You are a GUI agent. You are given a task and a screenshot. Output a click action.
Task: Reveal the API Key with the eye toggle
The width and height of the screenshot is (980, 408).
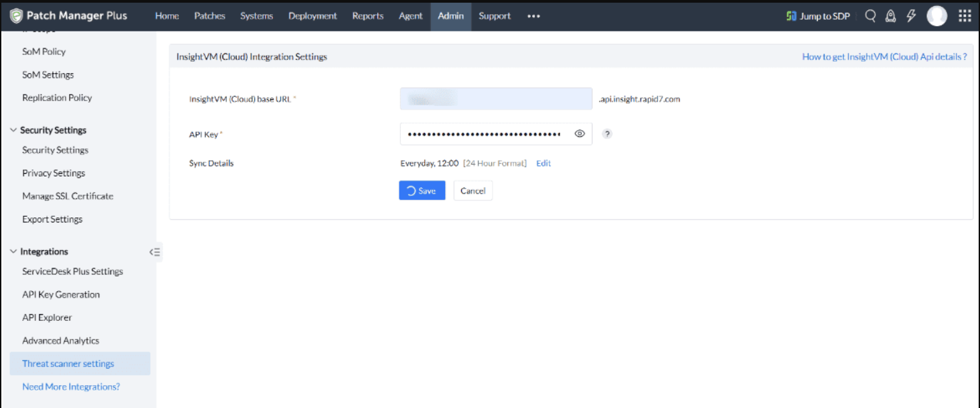579,134
